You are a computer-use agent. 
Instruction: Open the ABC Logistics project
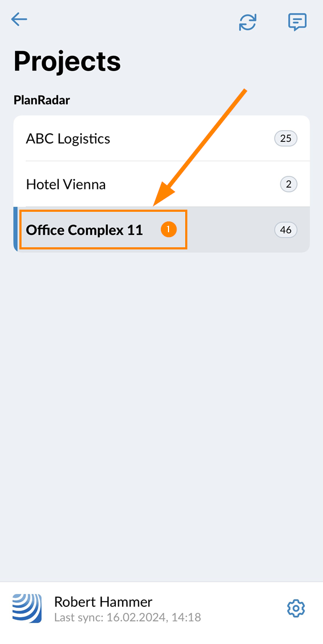click(68, 139)
